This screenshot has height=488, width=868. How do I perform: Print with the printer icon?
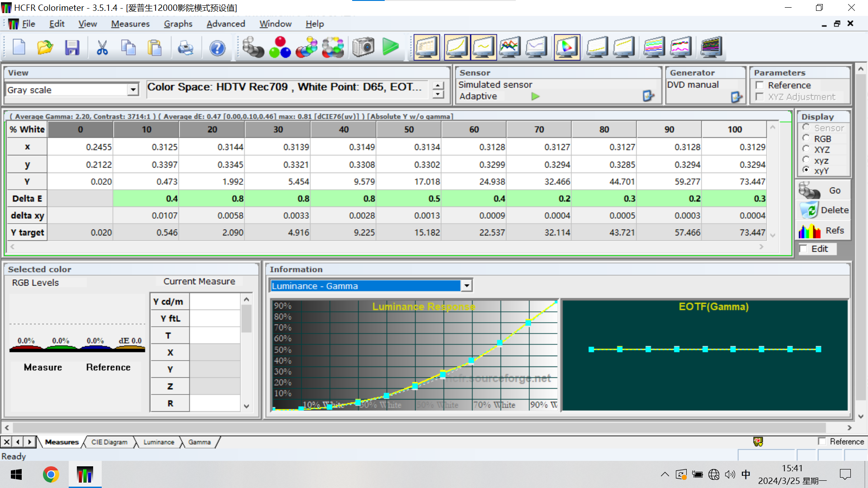[x=185, y=47]
